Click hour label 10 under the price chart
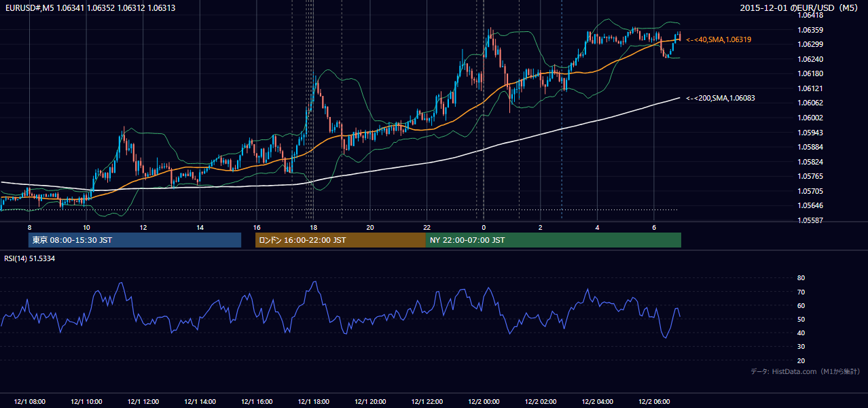The width and height of the screenshot is (868, 408). tap(86, 227)
